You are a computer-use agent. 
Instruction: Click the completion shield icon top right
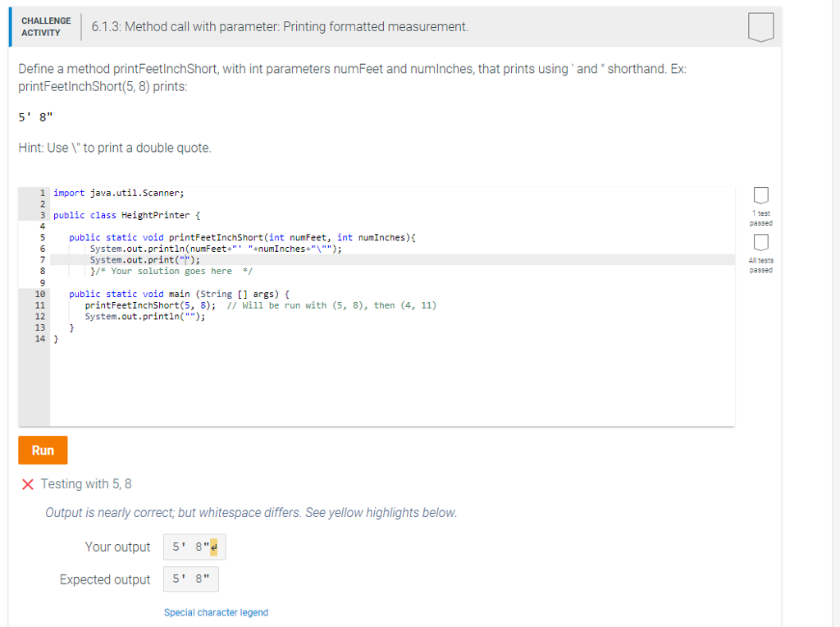tap(760, 26)
